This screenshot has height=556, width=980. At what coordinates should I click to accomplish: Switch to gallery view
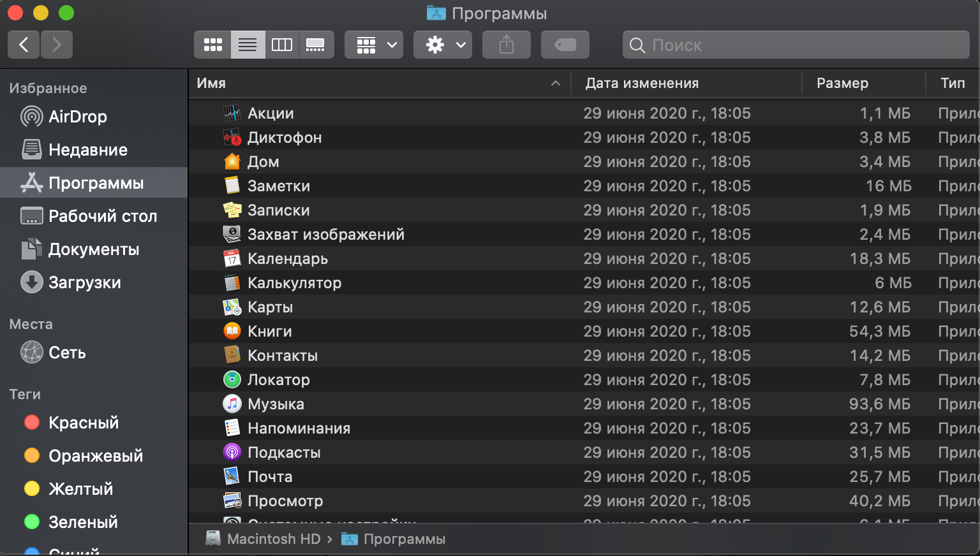click(316, 45)
